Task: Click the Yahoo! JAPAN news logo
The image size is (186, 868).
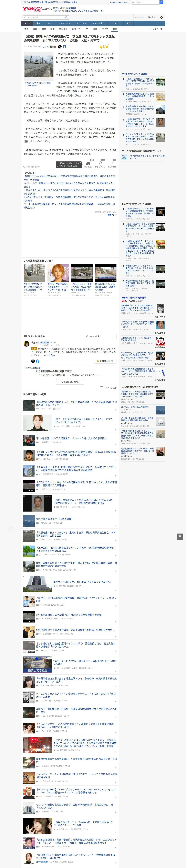Action: [x=37, y=9]
